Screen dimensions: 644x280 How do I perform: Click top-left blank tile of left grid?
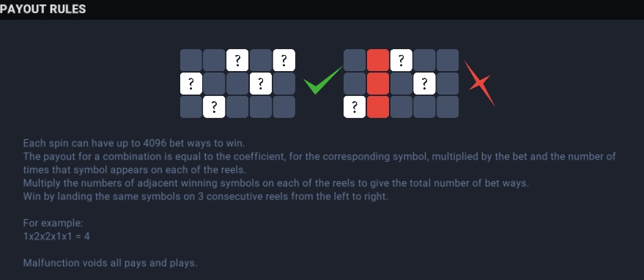point(191,60)
